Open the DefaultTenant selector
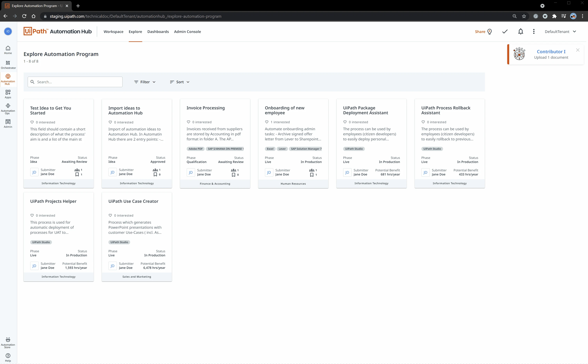The image size is (588, 364). click(560, 32)
